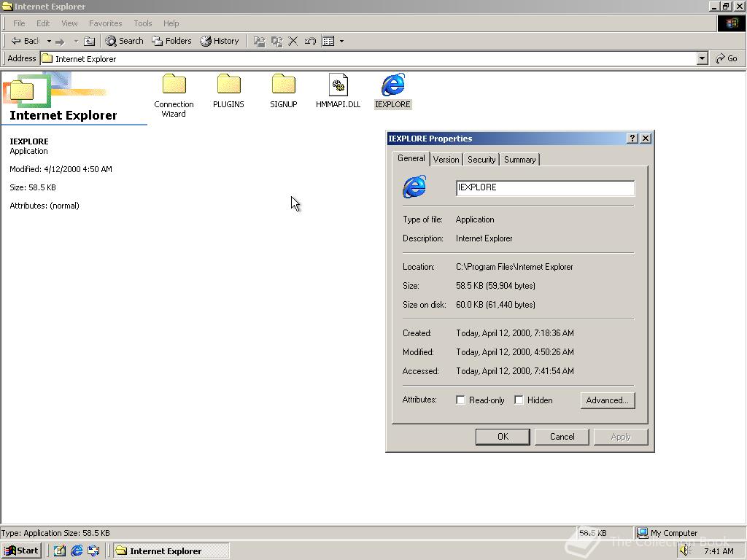
Task: Click OK in Properties dialog
Action: 503,437
